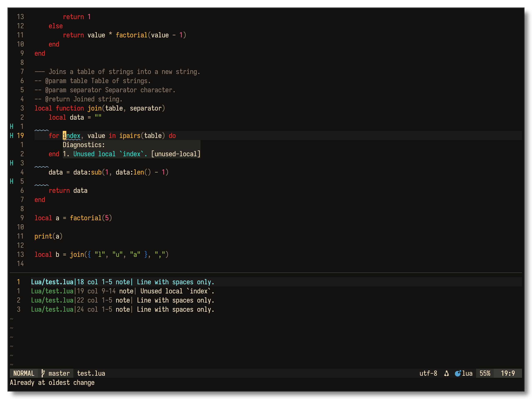
Task: Select quickfix entry for line 18 spaces
Action: click(122, 282)
